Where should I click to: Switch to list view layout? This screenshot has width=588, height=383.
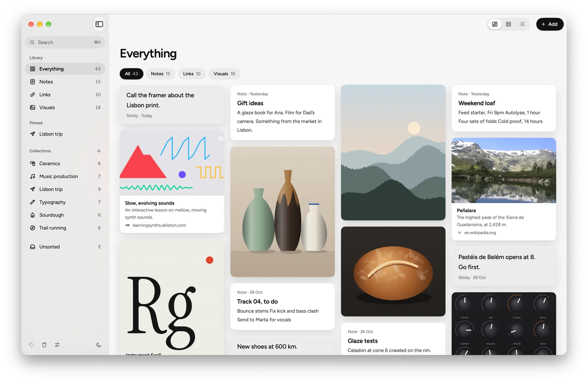point(522,24)
